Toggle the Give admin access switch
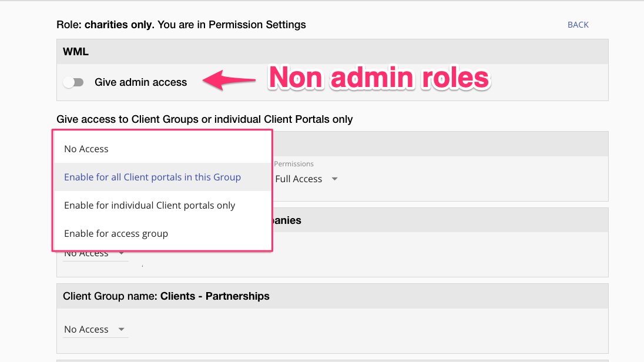 [74, 82]
